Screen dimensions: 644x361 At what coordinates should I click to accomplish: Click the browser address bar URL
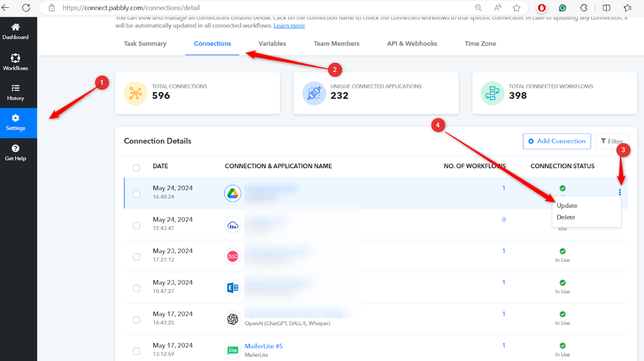[x=131, y=8]
